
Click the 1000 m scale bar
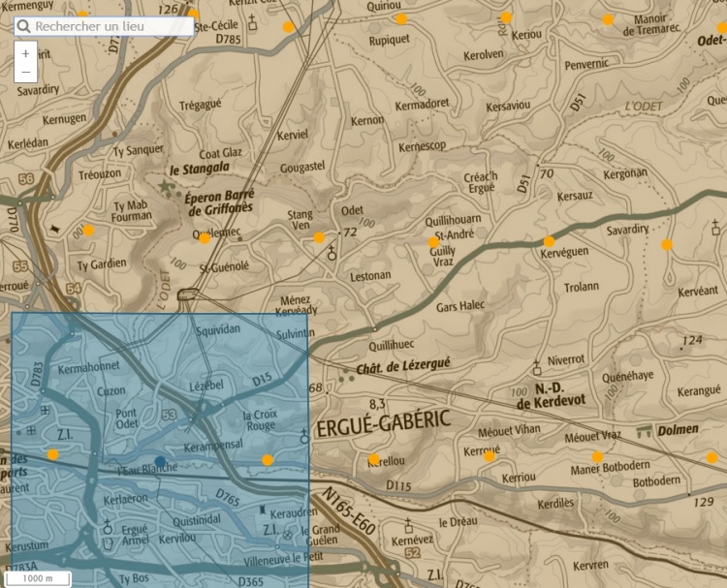click(x=39, y=578)
